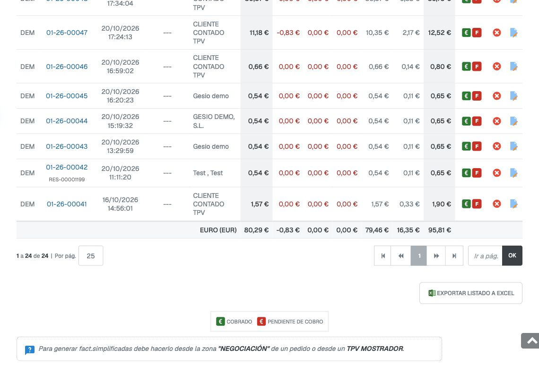This screenshot has width=539, height=392.
Task: Delete invoice 01-26-00045 with red X
Action: pyautogui.click(x=497, y=96)
